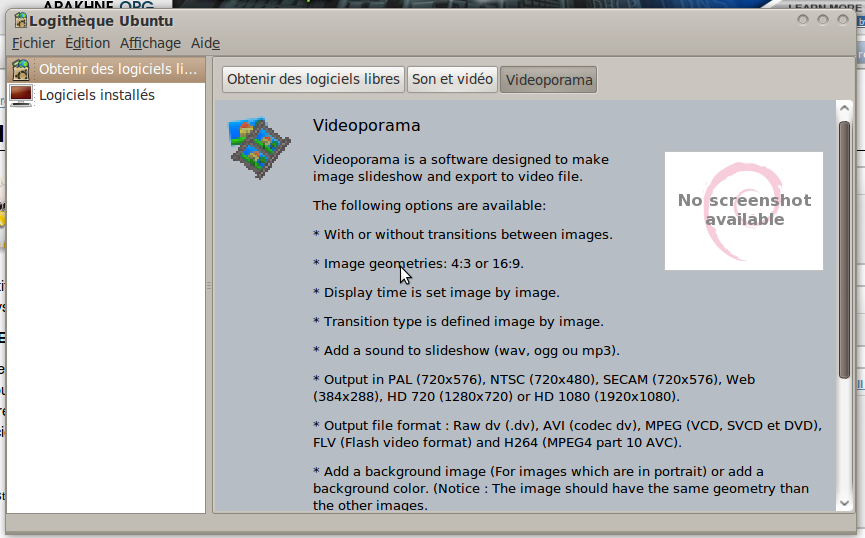Click 'Add a sound to slideshow' line
The image size is (865, 538).
(x=467, y=351)
